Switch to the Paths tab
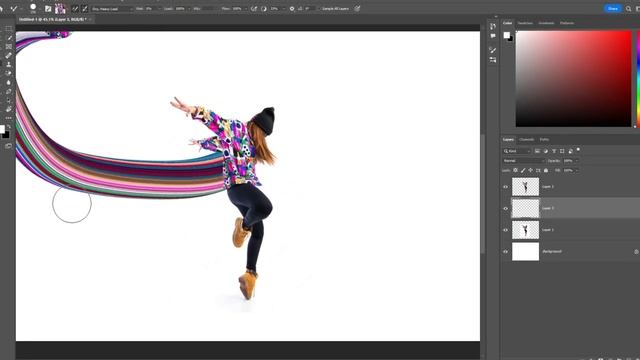This screenshot has width=640, height=360. (544, 140)
